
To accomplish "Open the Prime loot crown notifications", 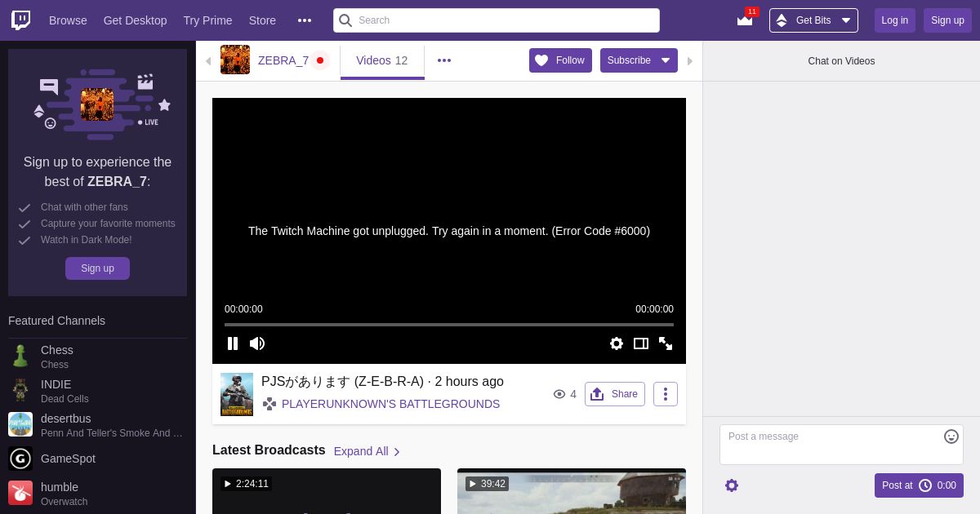I will pyautogui.click(x=745, y=20).
